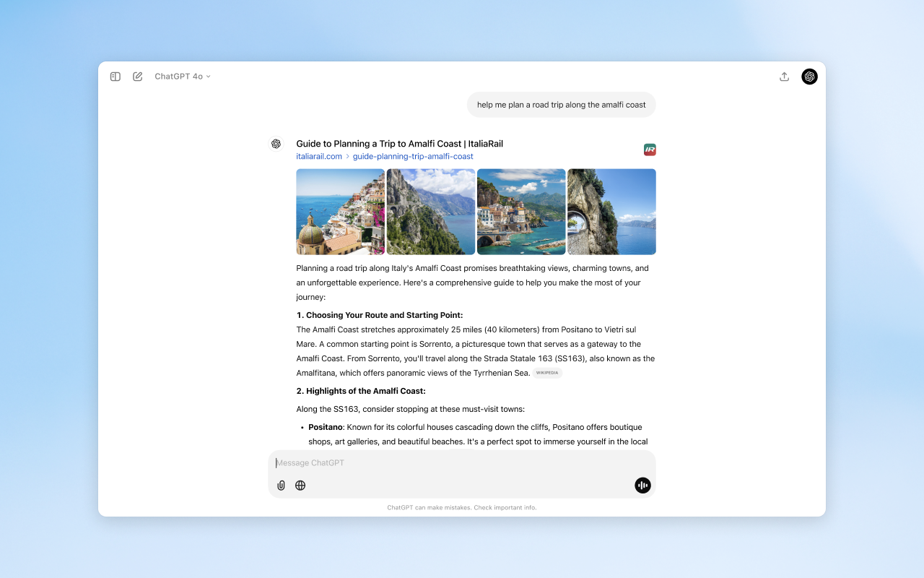The width and height of the screenshot is (924, 578).
Task: Click the Message ChatGPT input field
Action: [462, 462]
